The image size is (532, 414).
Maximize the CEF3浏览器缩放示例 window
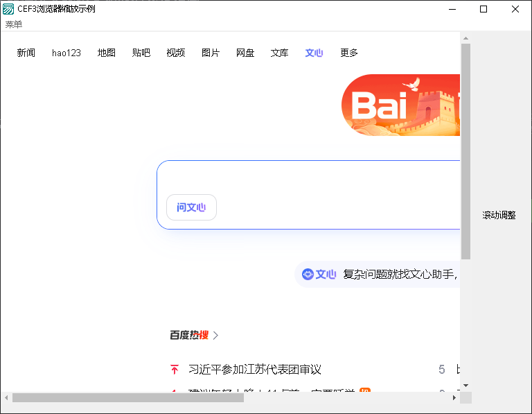click(x=484, y=9)
